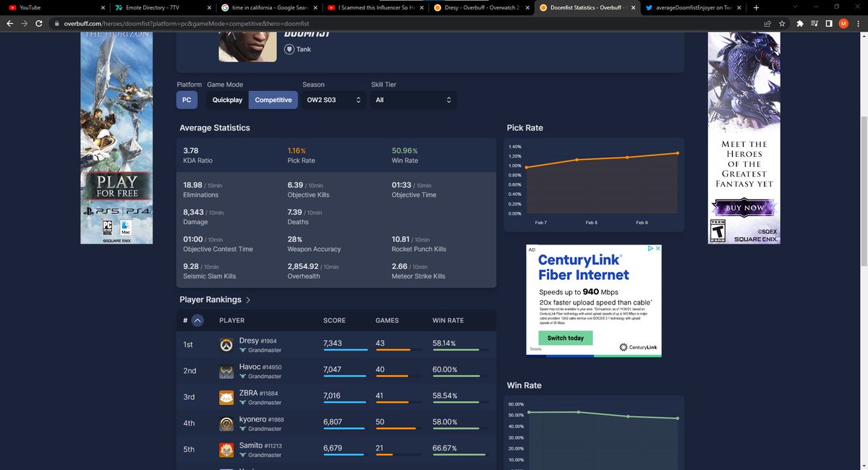Click the browser forward arrow
The height and width of the screenshot is (470, 868).
click(25, 23)
